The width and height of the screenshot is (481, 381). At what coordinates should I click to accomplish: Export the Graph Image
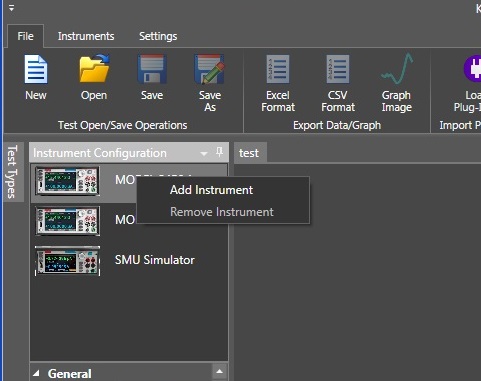[x=397, y=69]
